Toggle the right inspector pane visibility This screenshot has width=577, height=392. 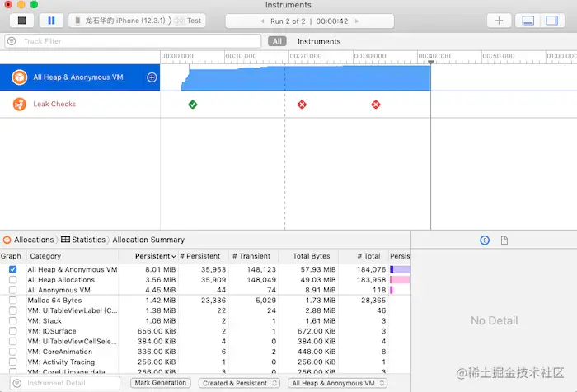tap(552, 21)
